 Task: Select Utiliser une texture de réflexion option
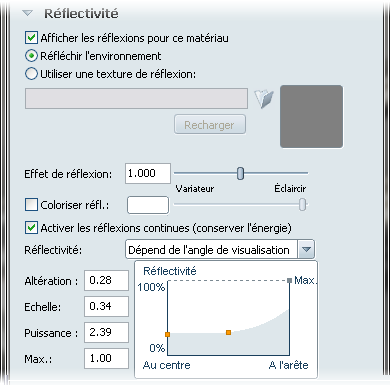tap(31, 74)
